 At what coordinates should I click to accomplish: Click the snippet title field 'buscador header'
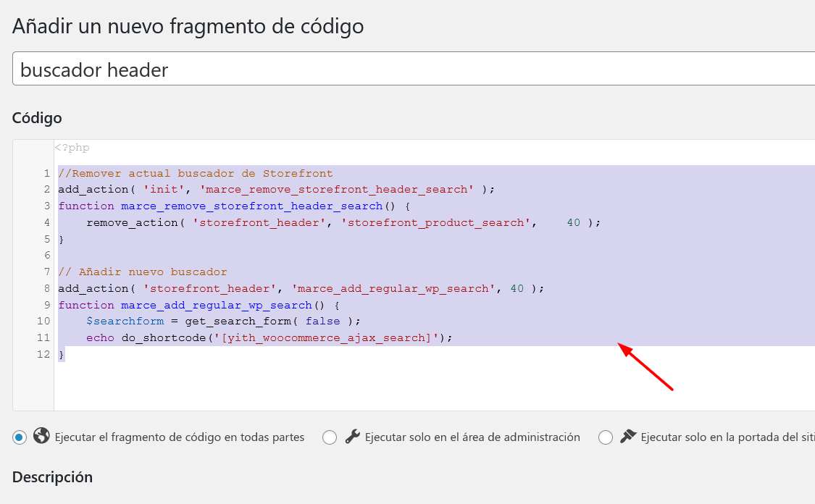point(414,69)
